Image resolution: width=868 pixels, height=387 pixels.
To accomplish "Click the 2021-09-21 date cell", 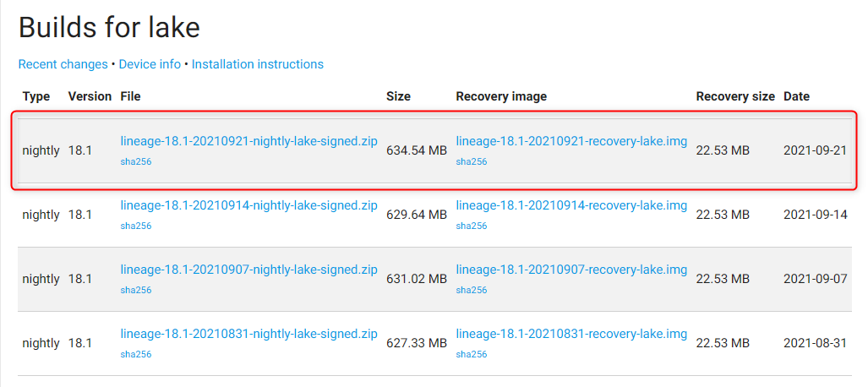I will point(815,150).
